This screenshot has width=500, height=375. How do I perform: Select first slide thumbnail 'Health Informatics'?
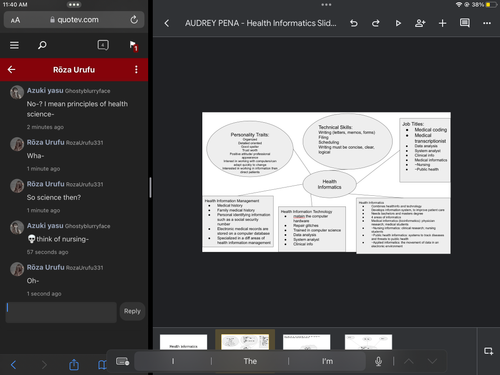(x=183, y=342)
